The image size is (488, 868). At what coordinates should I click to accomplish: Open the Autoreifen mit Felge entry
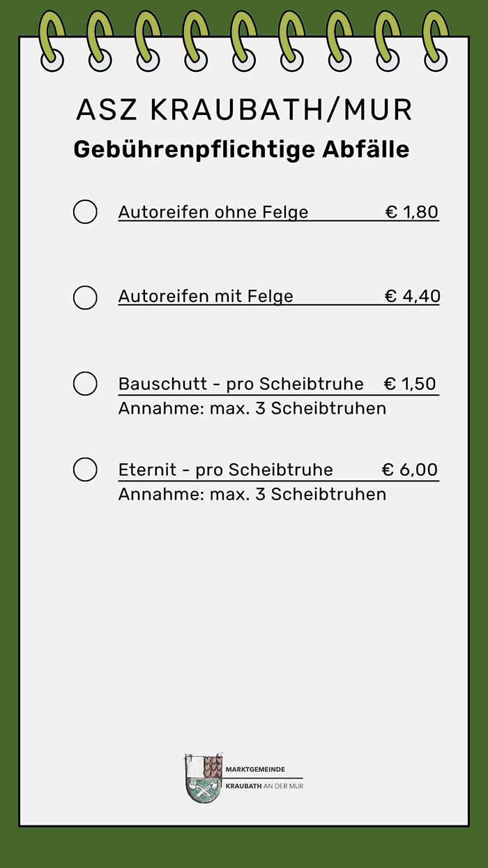point(206,297)
